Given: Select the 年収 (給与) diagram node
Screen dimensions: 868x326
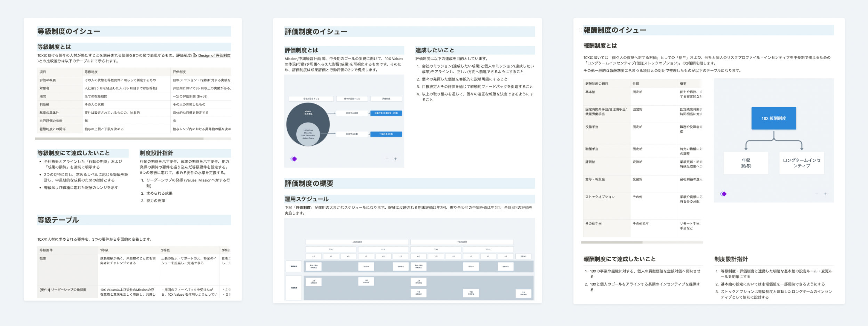Looking at the screenshot, I should [746, 163].
